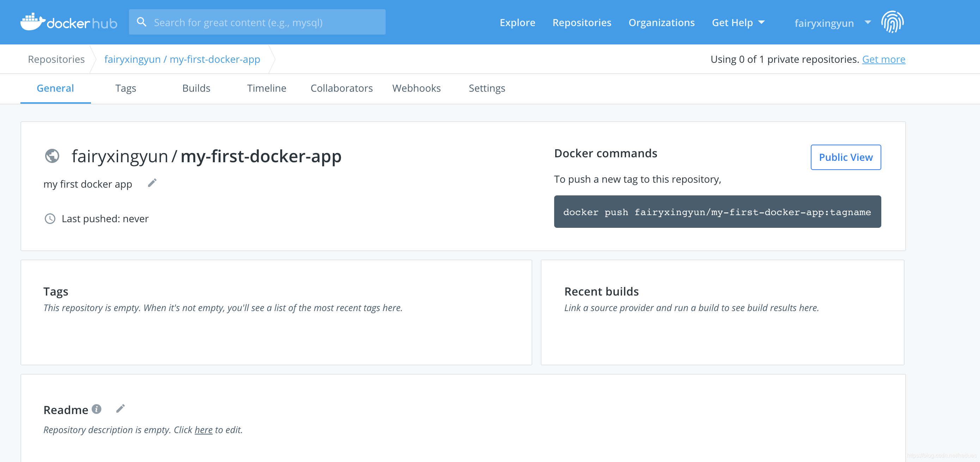Screen dimensions: 980x462
Task: Open Explore in the top navigation
Action: (x=517, y=23)
